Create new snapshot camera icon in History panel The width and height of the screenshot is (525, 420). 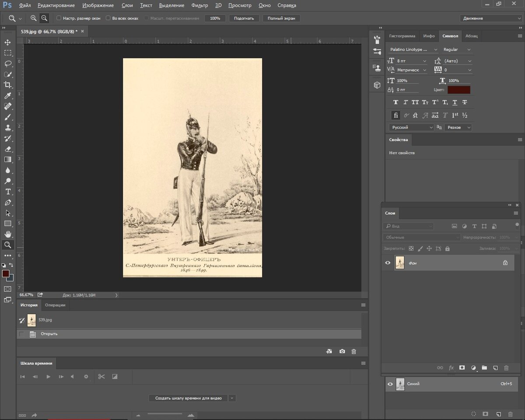pos(342,351)
